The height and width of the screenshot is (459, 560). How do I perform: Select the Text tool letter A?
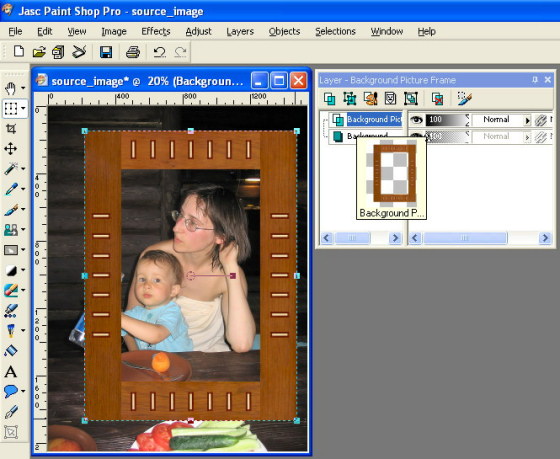(x=11, y=371)
